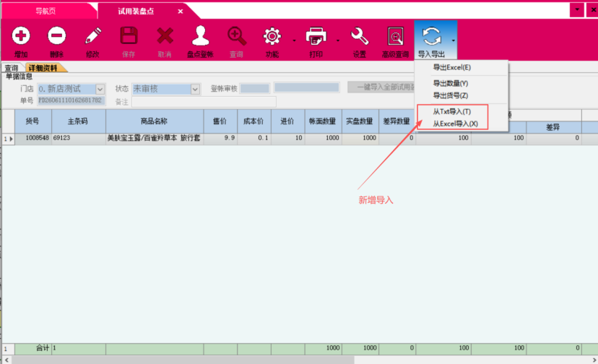Click the 主条码 column header
598x364 pixels.
click(78, 121)
